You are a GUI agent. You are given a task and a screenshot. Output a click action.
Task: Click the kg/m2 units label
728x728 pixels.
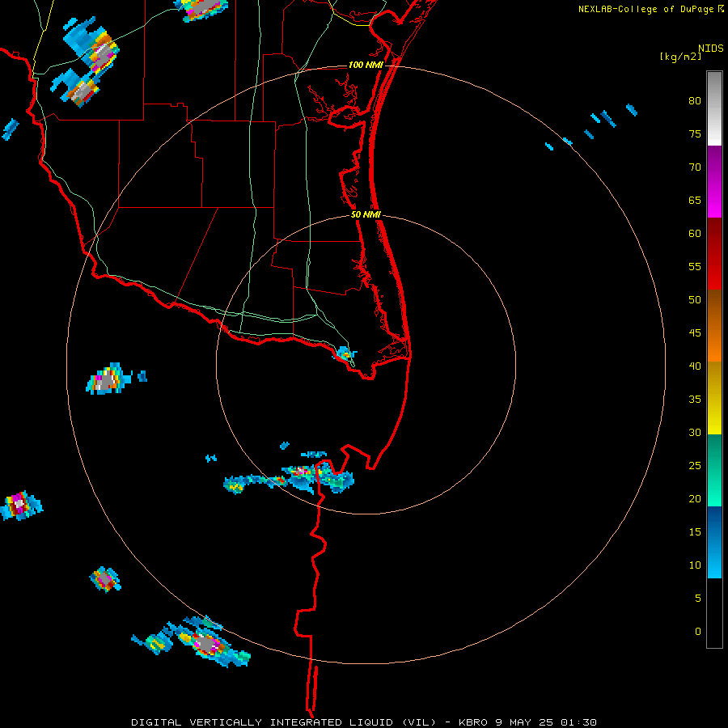pyautogui.click(x=680, y=57)
